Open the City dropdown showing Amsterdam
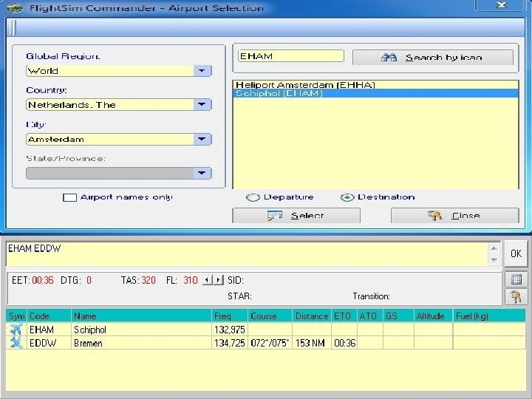Screen dimensions: 532x399 tap(202, 139)
